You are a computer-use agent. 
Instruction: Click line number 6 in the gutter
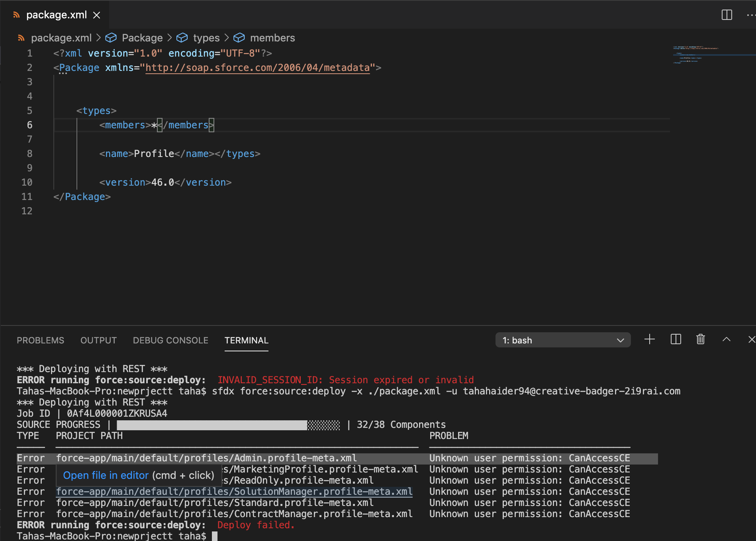point(29,125)
